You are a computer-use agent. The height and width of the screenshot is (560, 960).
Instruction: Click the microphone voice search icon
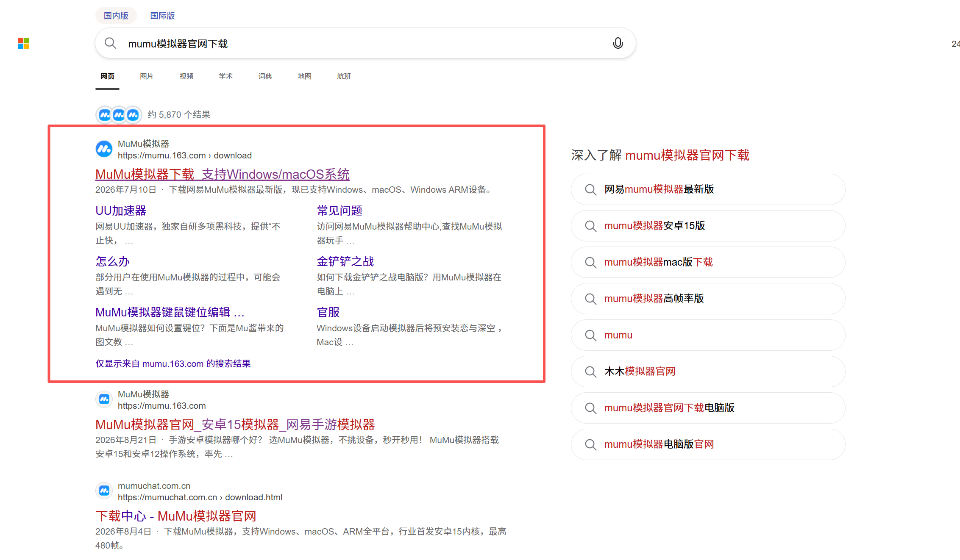618,43
